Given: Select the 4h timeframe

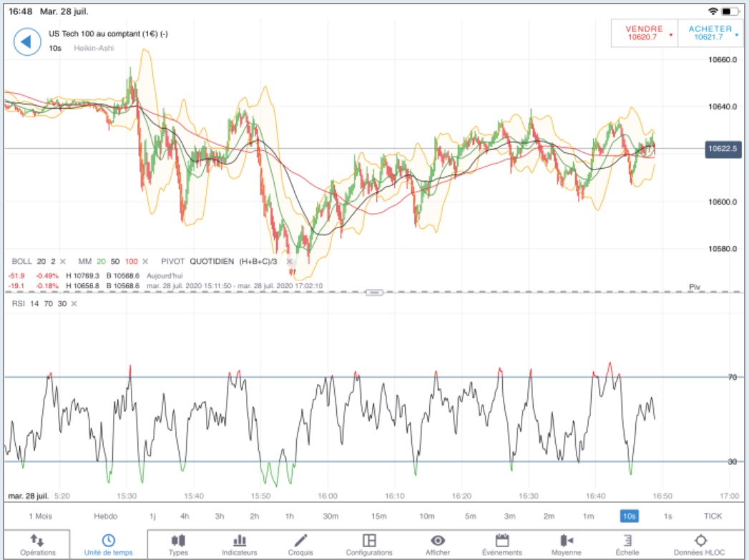Looking at the screenshot, I should coord(185,516).
